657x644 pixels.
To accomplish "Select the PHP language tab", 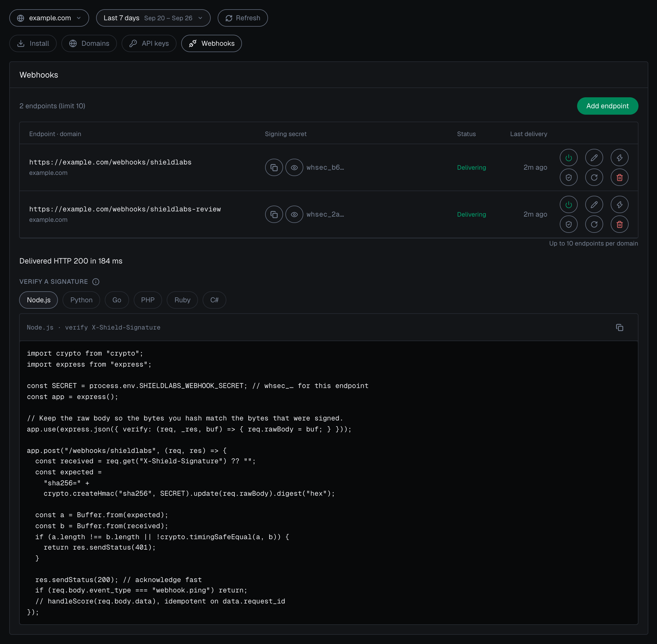I will pyautogui.click(x=148, y=300).
